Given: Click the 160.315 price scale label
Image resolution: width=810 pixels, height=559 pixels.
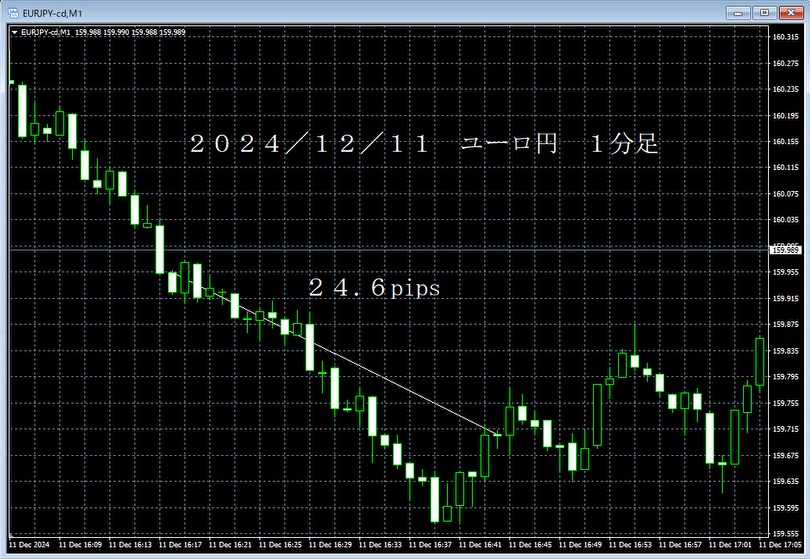Looking at the screenshot, I should [785, 37].
